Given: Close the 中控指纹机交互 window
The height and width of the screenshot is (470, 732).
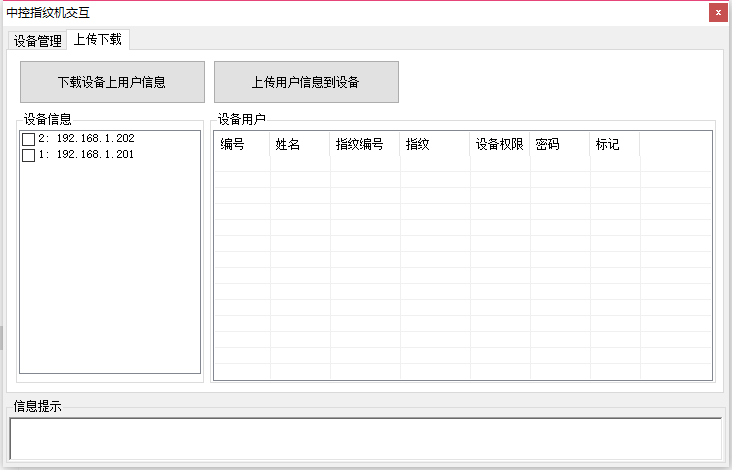Looking at the screenshot, I should pos(717,13).
